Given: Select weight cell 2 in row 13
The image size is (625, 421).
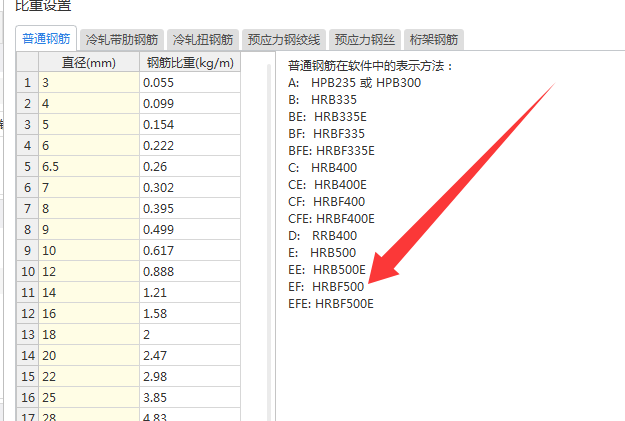Looking at the screenshot, I should tap(190, 334).
